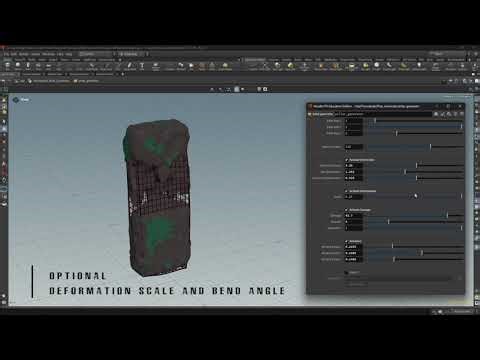
Task: Select the Torus shelf tool
Action: click(38, 66)
